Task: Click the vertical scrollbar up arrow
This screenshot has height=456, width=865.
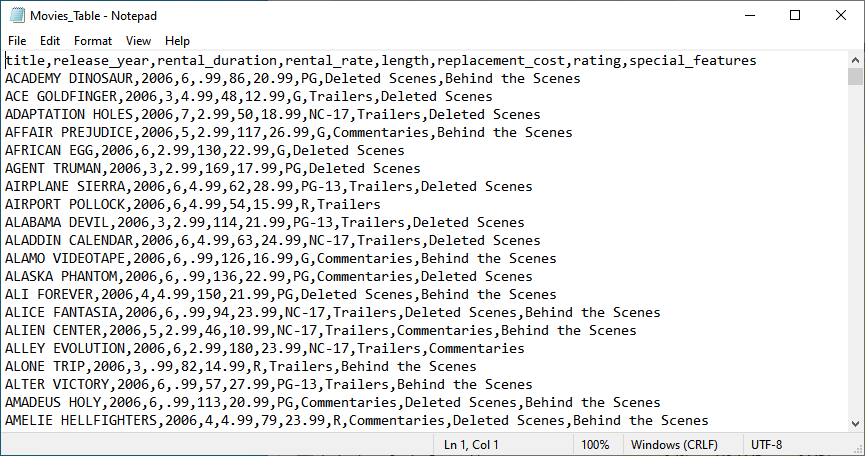Action: tap(856, 60)
